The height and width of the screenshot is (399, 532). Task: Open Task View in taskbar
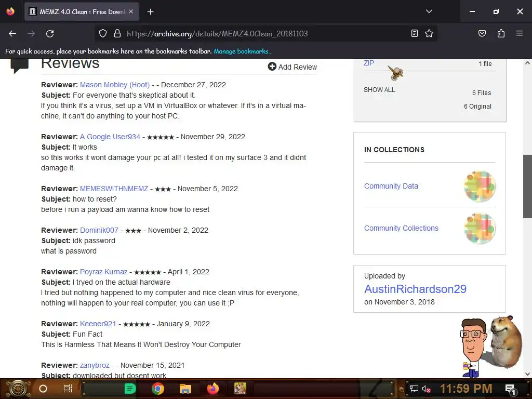(x=68, y=389)
